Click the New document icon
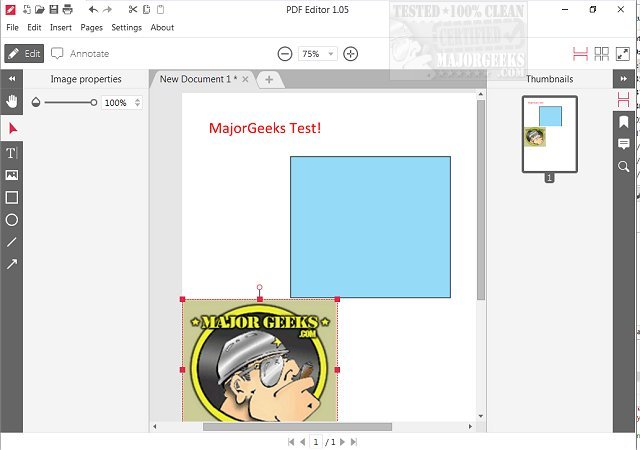Viewport: 640px width, 450px height. pos(27,9)
